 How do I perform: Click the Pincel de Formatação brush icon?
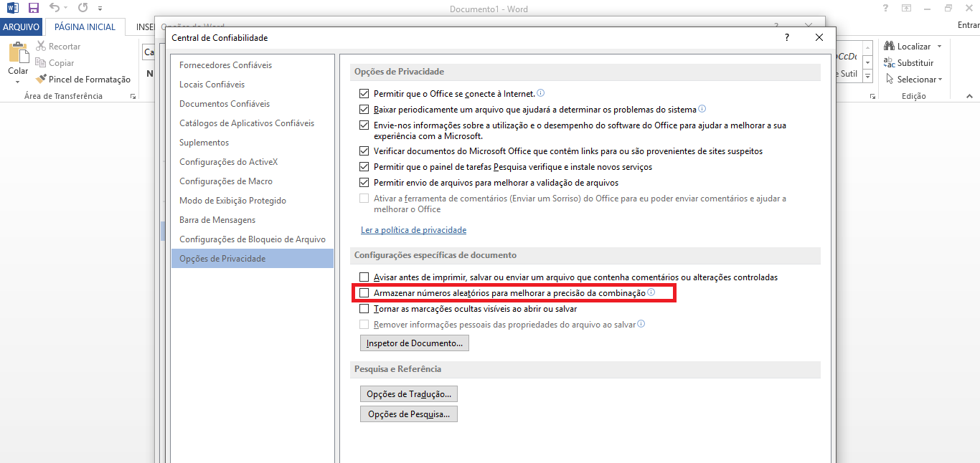41,80
